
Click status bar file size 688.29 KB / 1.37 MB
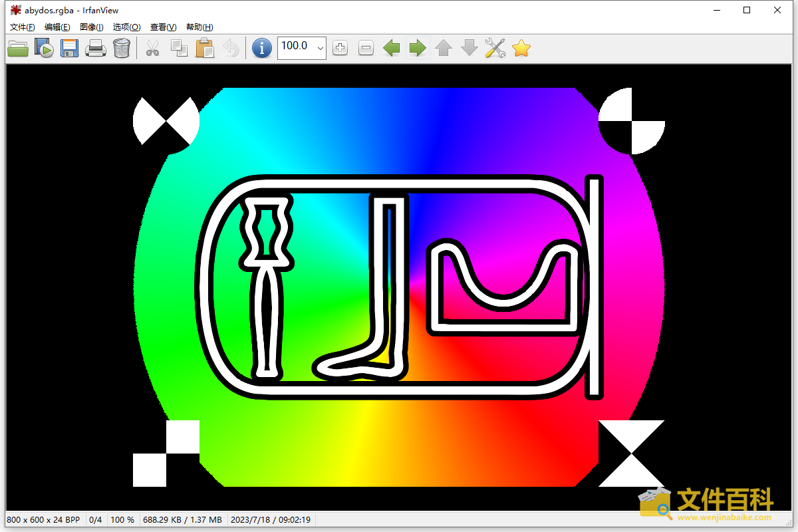point(182,519)
